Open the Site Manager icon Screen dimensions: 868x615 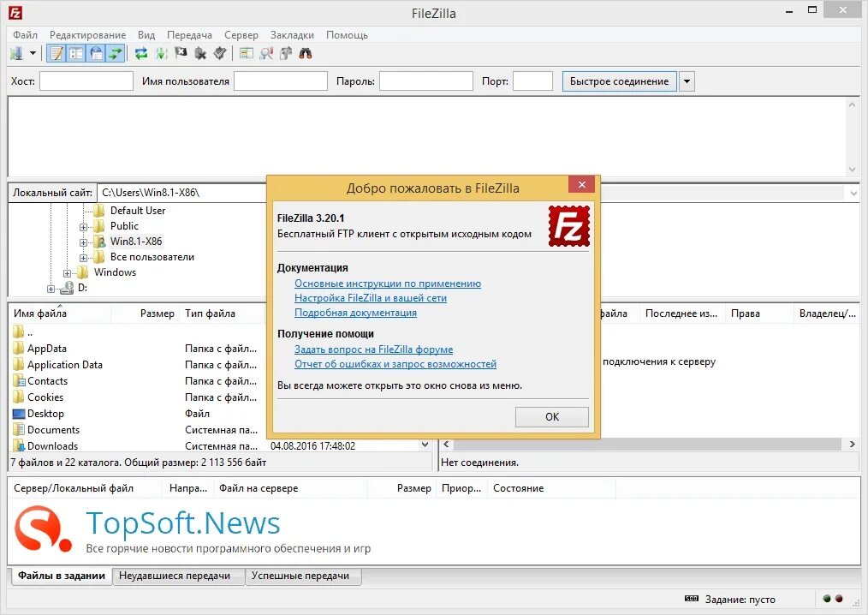click(x=16, y=54)
